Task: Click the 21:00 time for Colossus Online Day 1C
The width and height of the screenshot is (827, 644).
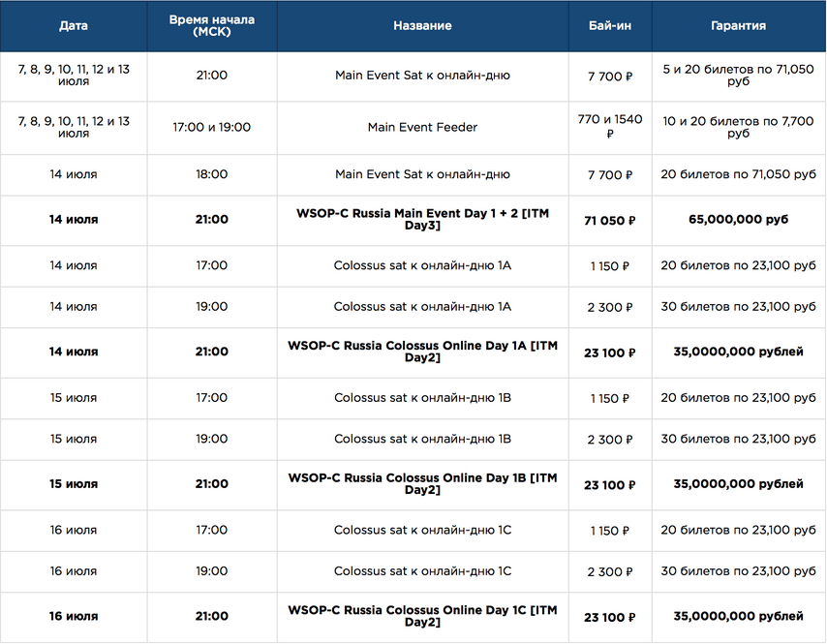Action: click(212, 616)
